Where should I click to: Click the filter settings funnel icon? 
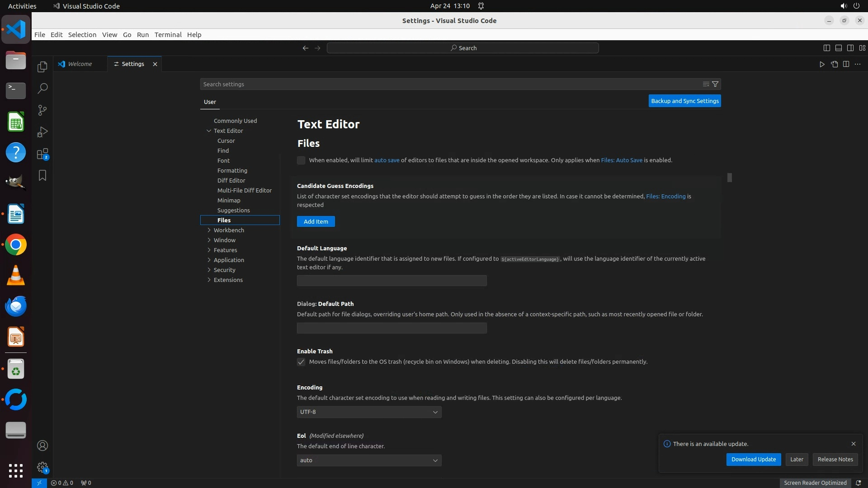[715, 84]
